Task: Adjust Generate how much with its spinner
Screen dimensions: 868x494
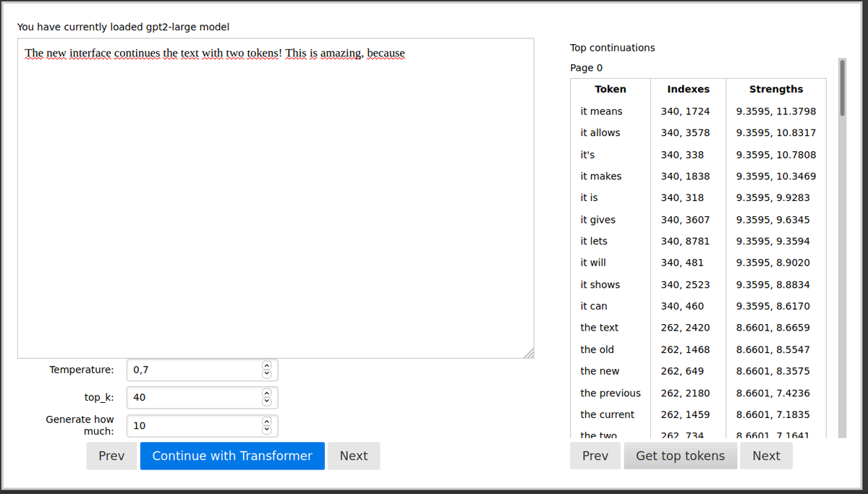Action: pos(266,425)
